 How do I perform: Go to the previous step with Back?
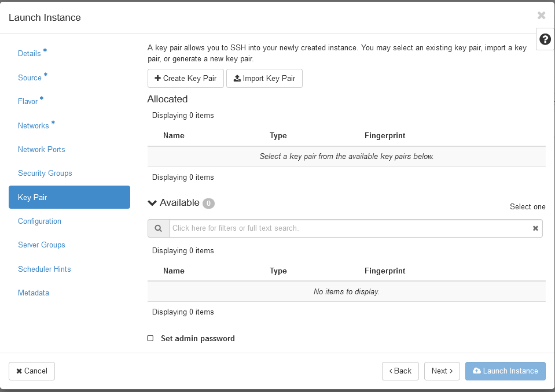tap(400, 371)
